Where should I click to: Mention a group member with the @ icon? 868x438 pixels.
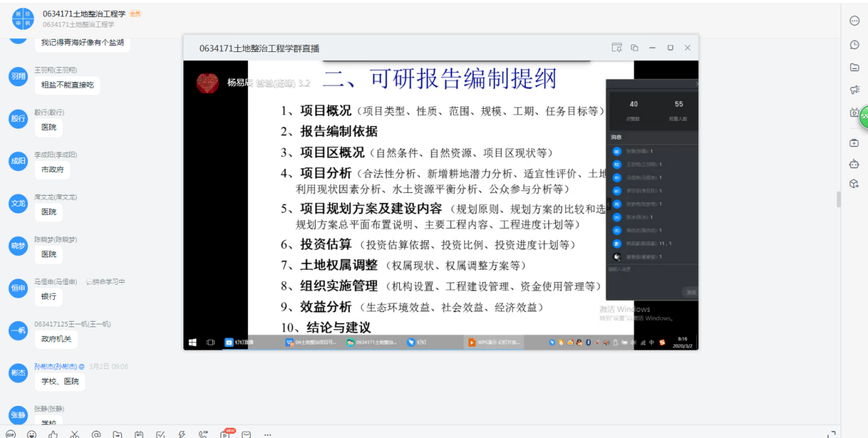(x=96, y=433)
